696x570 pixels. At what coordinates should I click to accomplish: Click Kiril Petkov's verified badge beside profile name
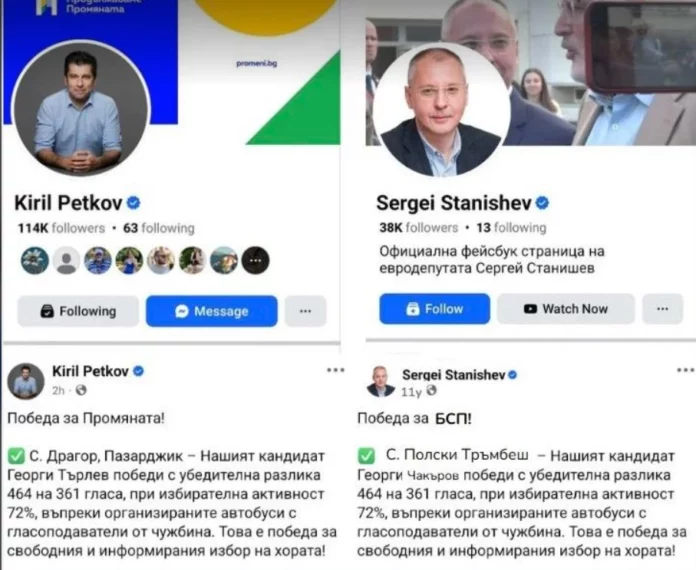tap(134, 203)
